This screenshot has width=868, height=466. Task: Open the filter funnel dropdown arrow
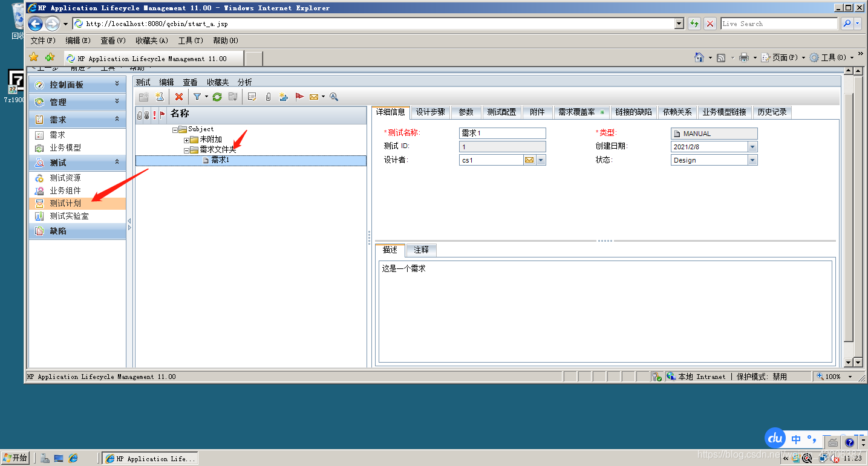click(x=206, y=97)
